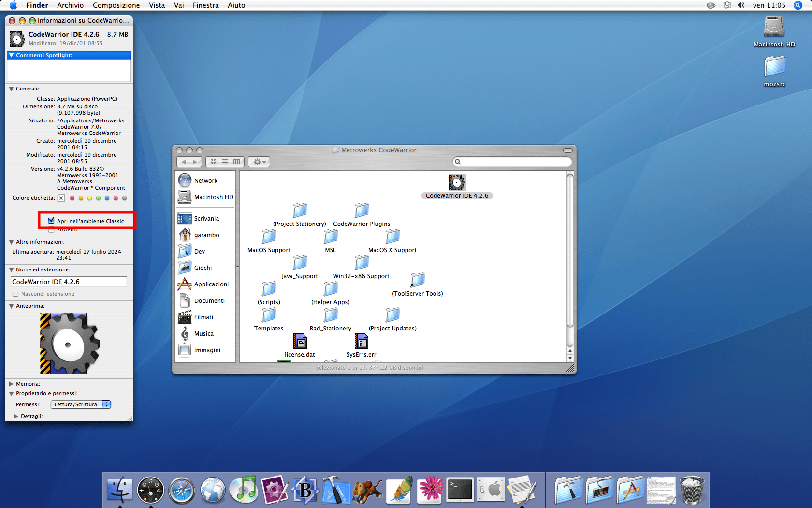Open Macintosh HD in the Finder sidebar
The width and height of the screenshot is (812, 508).
coord(205,197)
